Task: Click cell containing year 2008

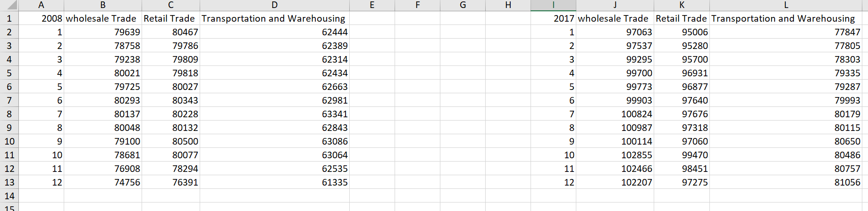Action: point(42,18)
